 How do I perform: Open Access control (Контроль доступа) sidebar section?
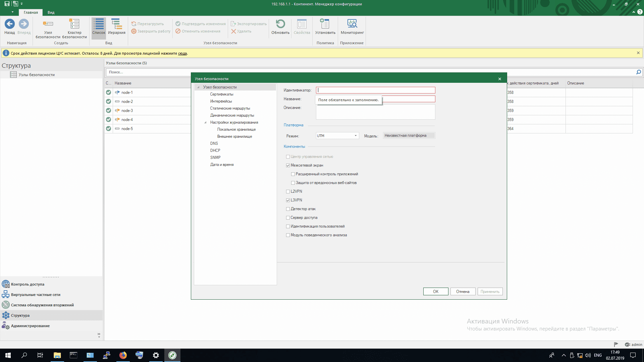pos(28,284)
